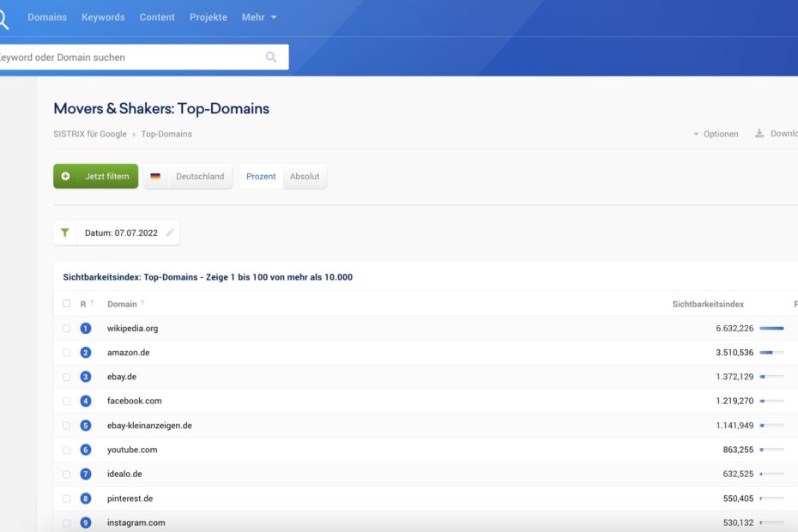Click the visibility value 6.632,226
Viewport: 798px width, 532px height.
[735, 329]
